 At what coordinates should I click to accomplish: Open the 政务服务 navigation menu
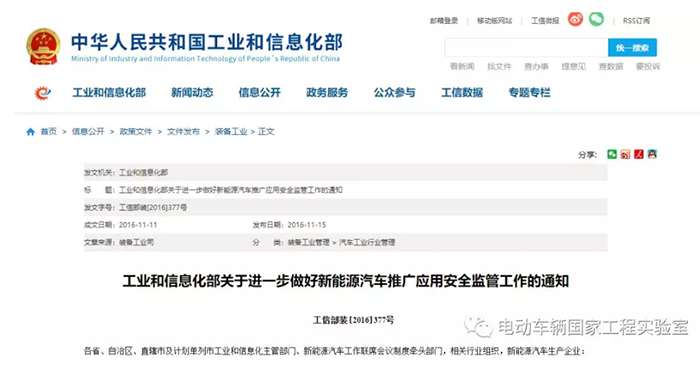click(x=327, y=92)
